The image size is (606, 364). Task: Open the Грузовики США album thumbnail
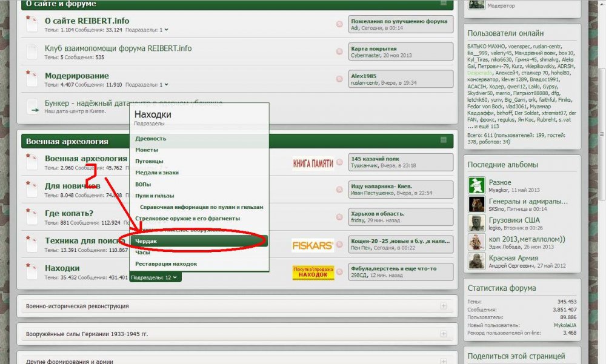[476, 223]
